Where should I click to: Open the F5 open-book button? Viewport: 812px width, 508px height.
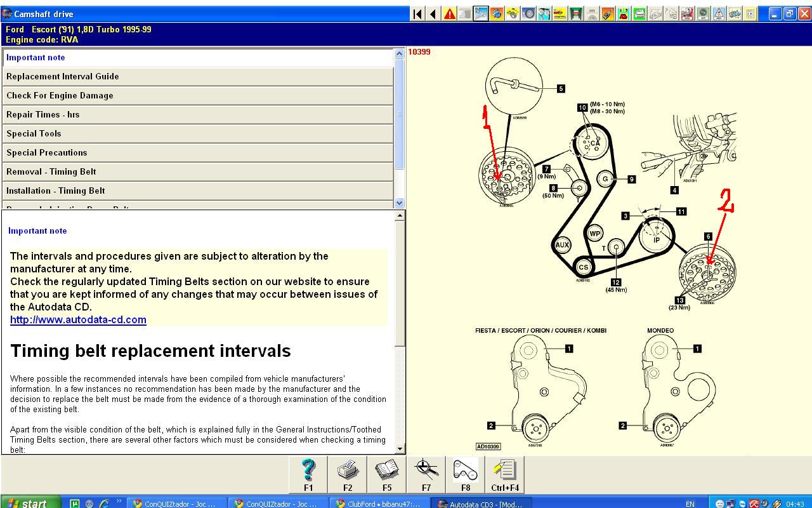pyautogui.click(x=387, y=474)
